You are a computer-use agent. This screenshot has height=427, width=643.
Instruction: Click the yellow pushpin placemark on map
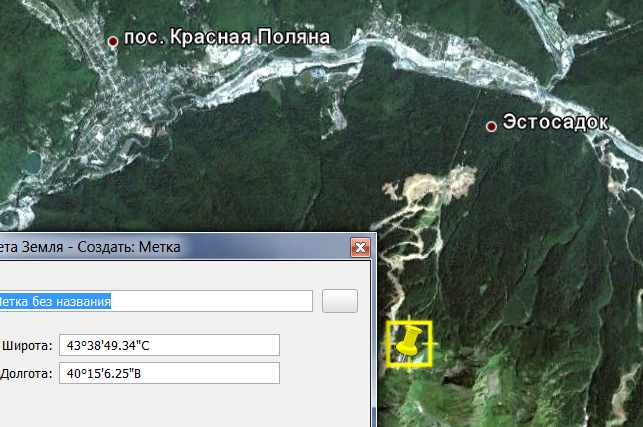pos(409,342)
